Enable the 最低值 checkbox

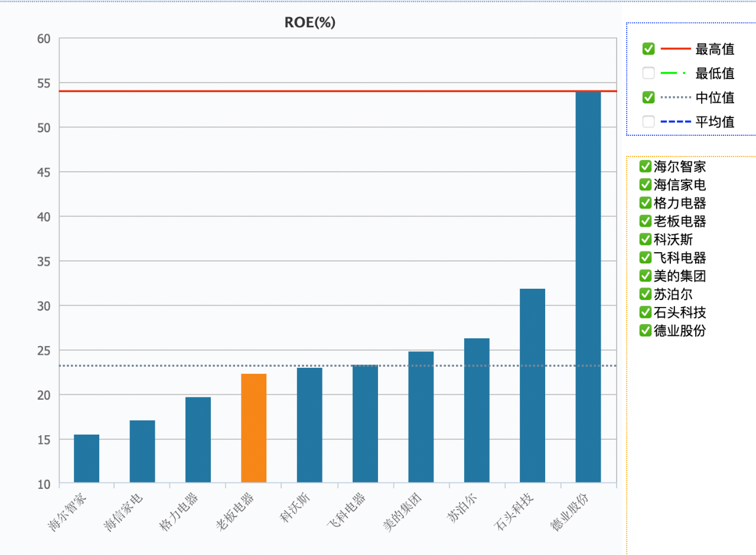pos(649,73)
